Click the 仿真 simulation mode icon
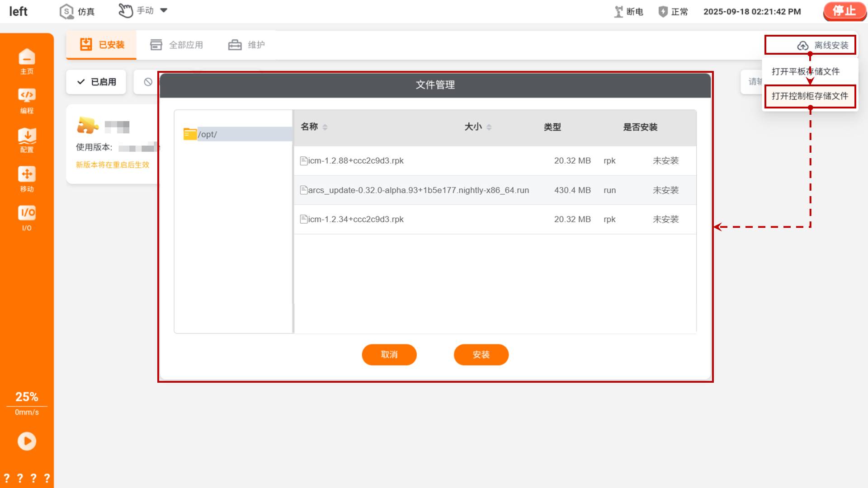 pos(67,11)
